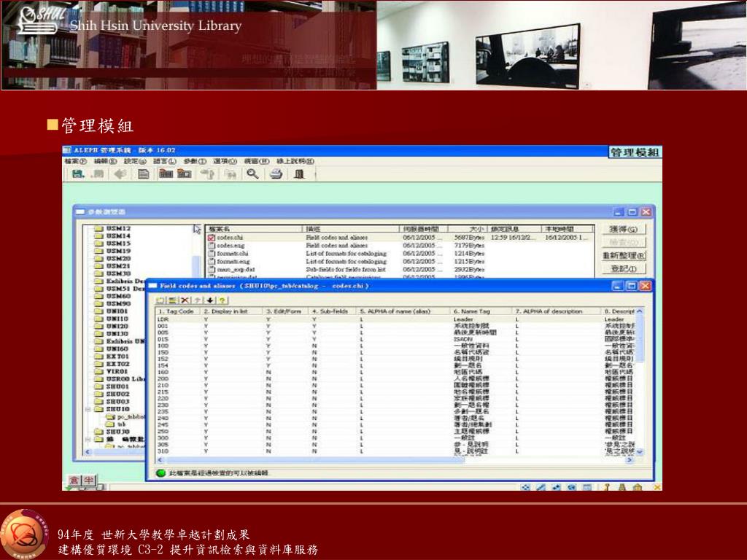Check the codes.eng file checkbox

[212, 245]
